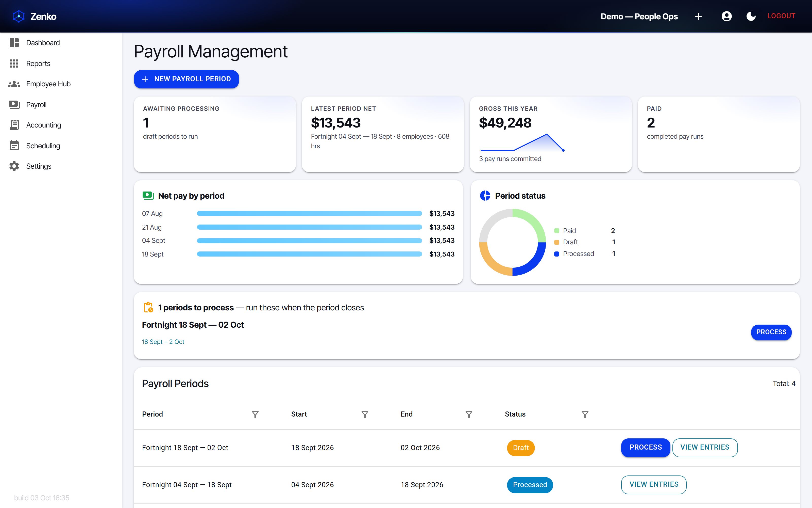Click NEW PAYROLL PERIOD button
This screenshot has width=812, height=508.
coord(186,79)
